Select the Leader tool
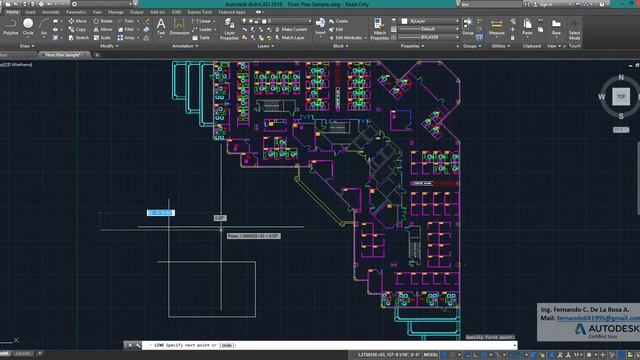 (x=202, y=29)
